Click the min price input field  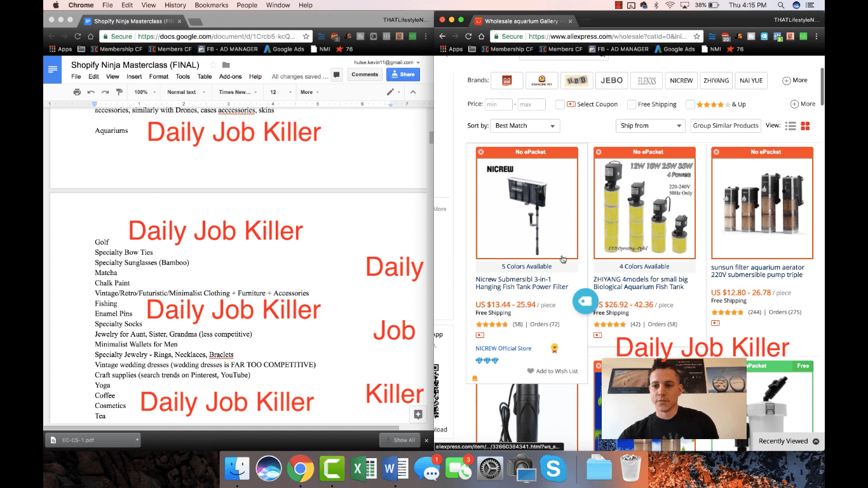pyautogui.click(x=499, y=104)
